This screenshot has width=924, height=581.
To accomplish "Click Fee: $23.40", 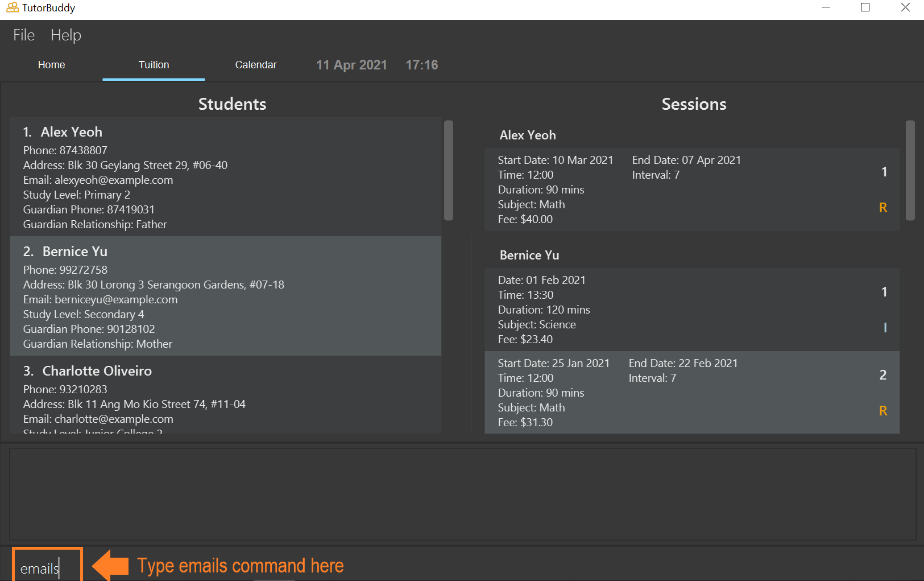I will coord(525,340).
